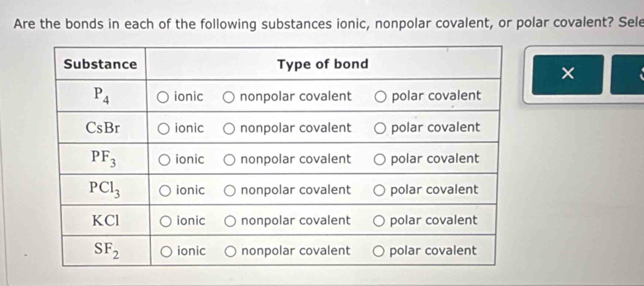Select polar covalent for P4
The width and height of the screenshot is (644, 286).
click(x=381, y=96)
